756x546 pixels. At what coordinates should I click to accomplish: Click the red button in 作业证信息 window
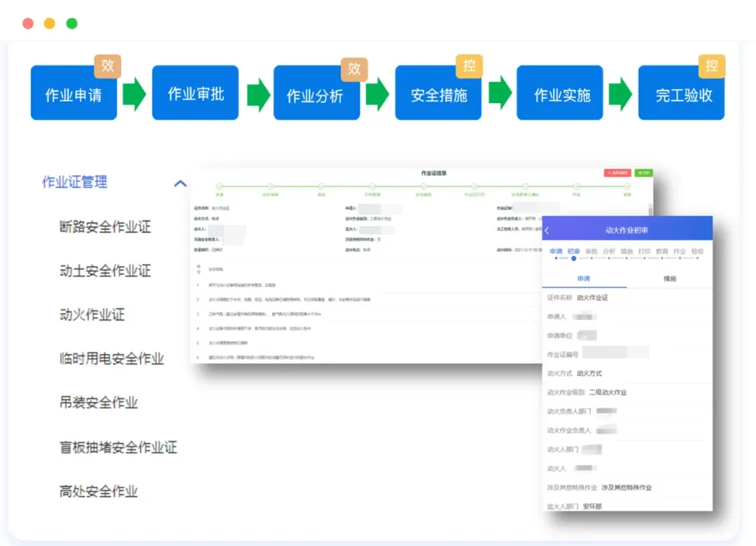click(617, 173)
